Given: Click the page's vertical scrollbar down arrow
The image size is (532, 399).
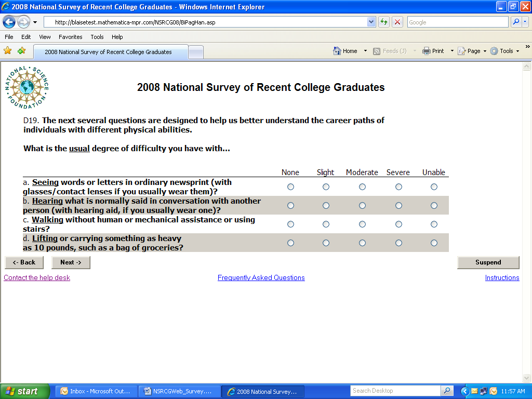Looking at the screenshot, I should pyautogui.click(x=527, y=379).
